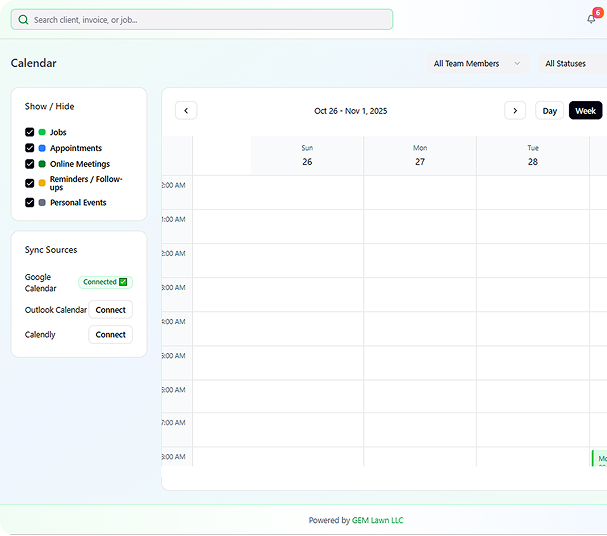Click the Jobs label
This screenshot has height=536, width=607.
(x=58, y=132)
